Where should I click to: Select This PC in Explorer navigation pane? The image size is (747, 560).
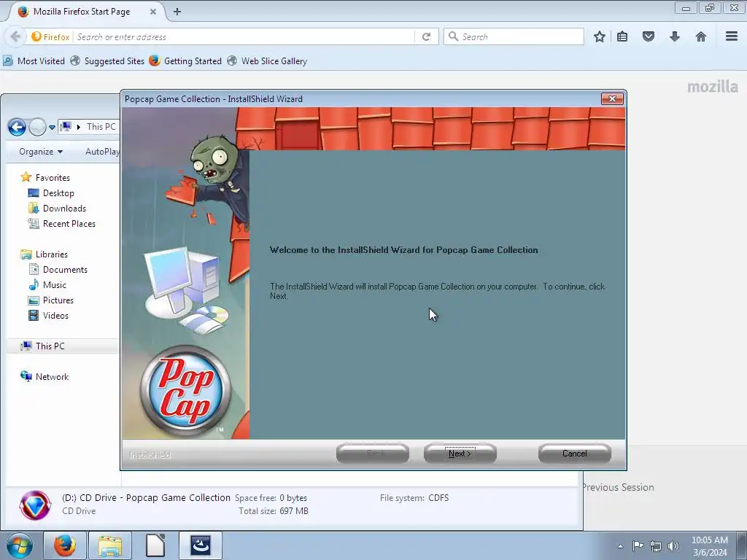click(x=63, y=346)
